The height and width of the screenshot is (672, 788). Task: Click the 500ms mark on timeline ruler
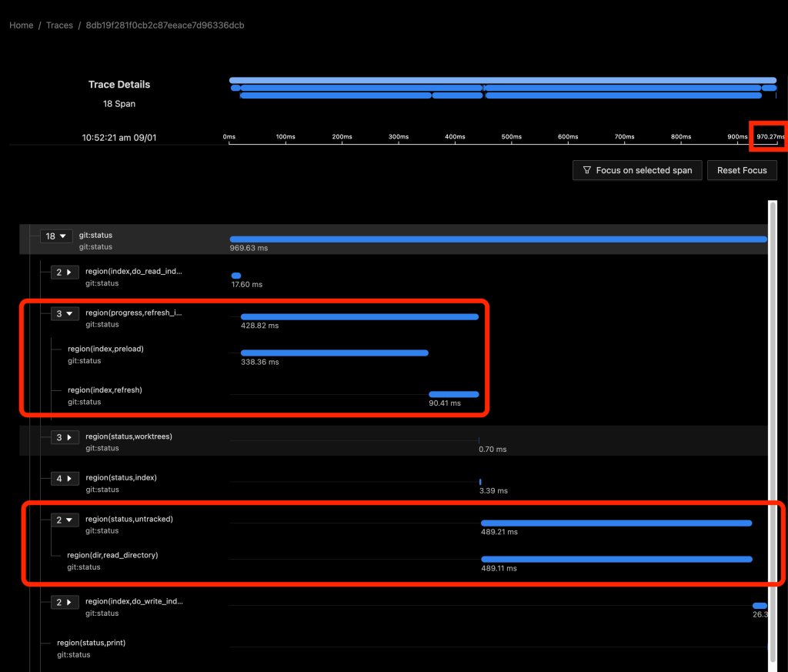[511, 137]
